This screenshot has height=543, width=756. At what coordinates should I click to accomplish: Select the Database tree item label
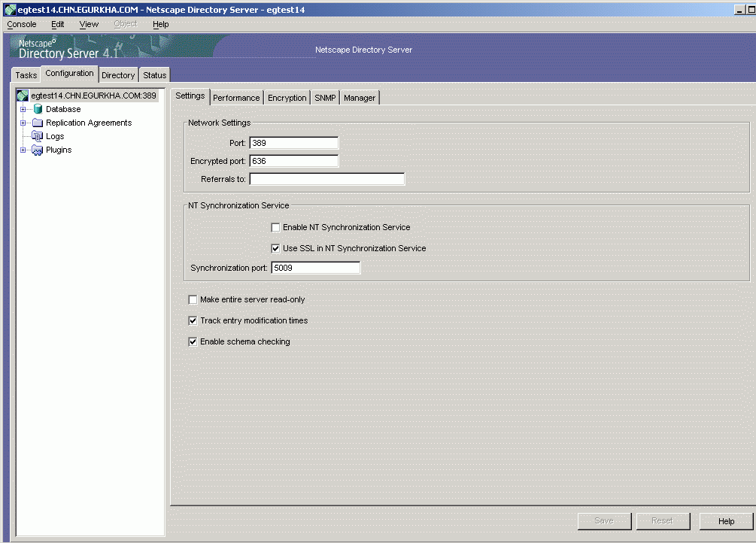(x=63, y=110)
